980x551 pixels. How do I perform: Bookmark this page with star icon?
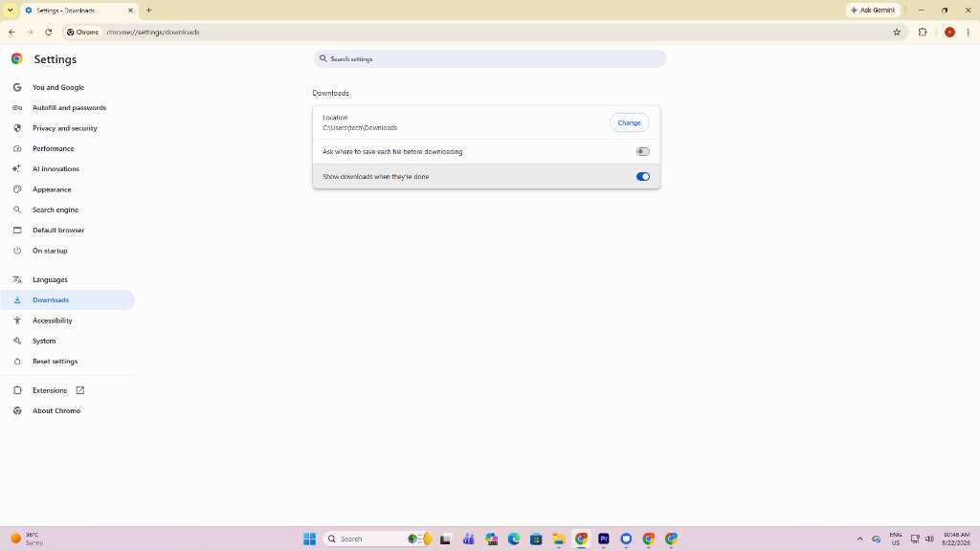coord(897,32)
